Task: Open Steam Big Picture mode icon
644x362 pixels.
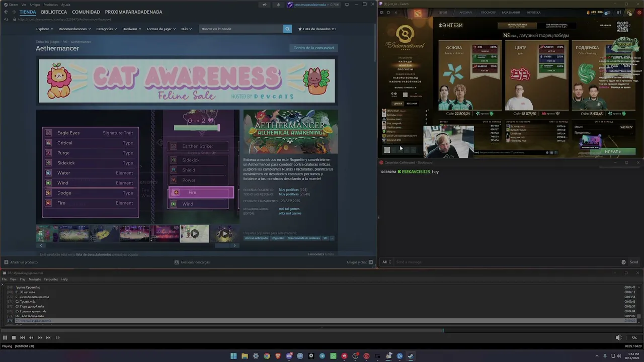Action: pyautogui.click(x=347, y=5)
